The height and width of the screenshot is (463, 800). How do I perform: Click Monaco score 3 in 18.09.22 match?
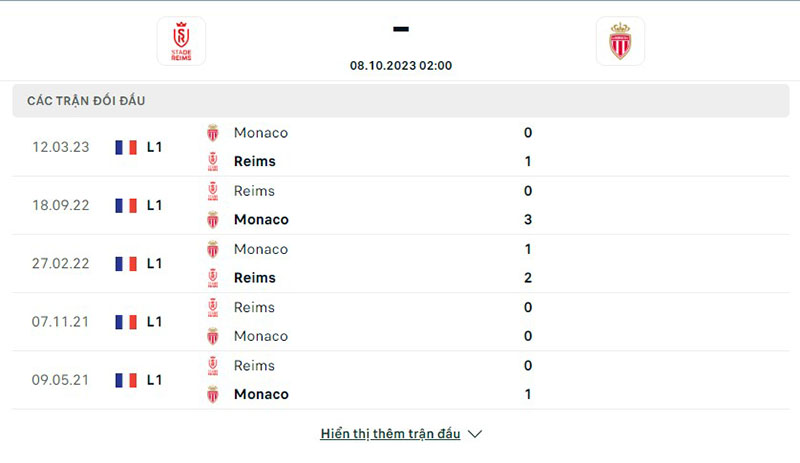pyautogui.click(x=528, y=219)
